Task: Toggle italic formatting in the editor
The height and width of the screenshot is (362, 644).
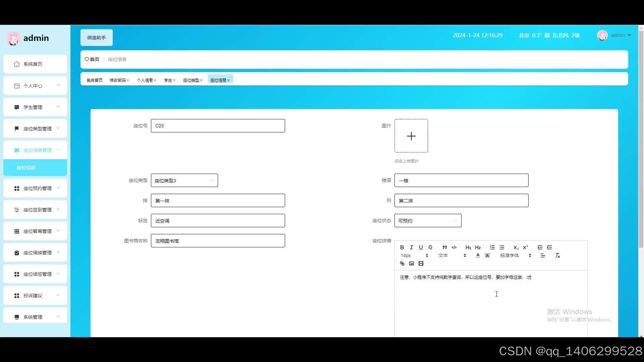Action: coord(411,247)
